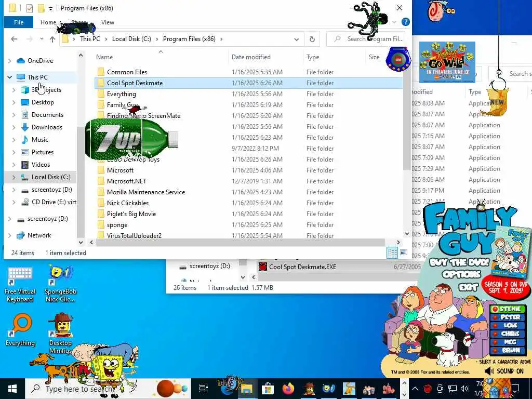Click Buy the DVD! in Family Guy panel

point(459,262)
